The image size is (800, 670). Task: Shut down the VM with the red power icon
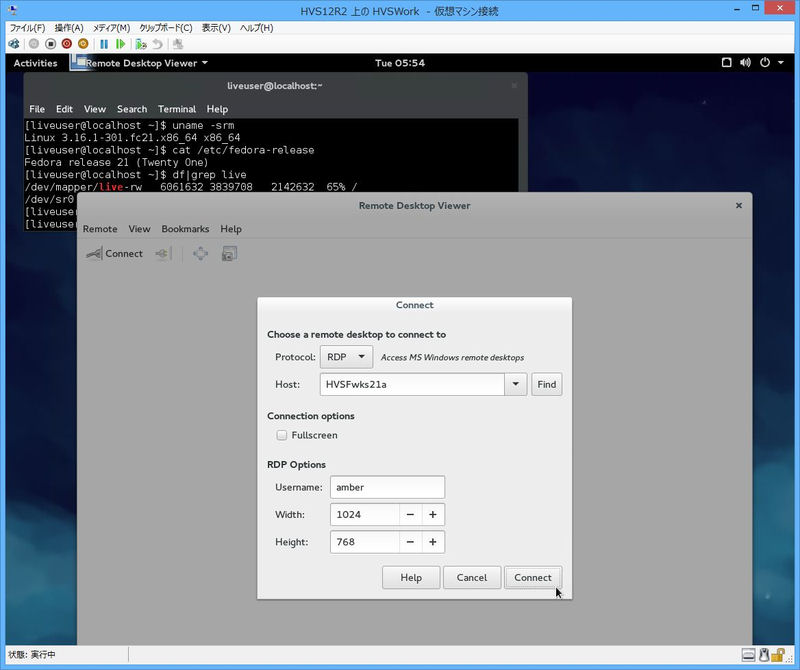tap(66, 44)
